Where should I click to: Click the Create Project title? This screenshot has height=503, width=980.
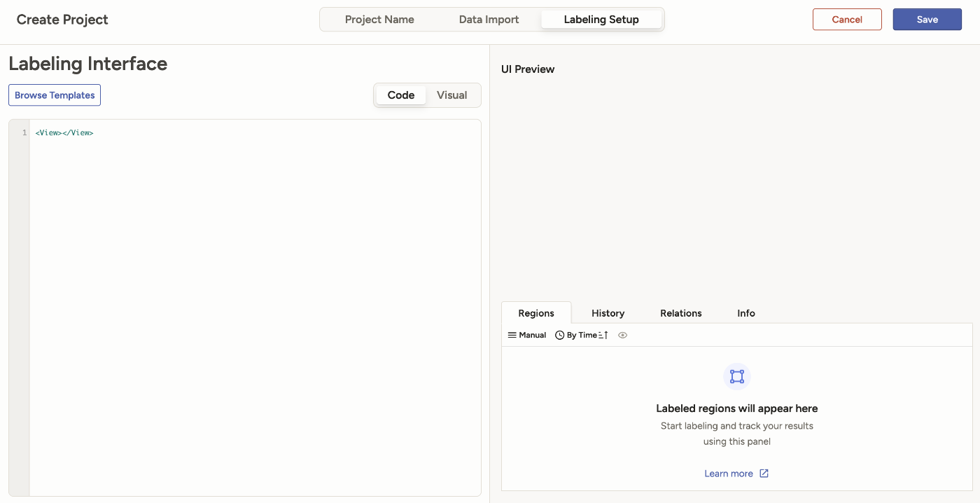[x=62, y=20]
